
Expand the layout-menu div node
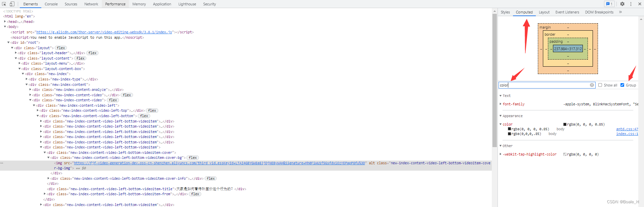coord(19,63)
